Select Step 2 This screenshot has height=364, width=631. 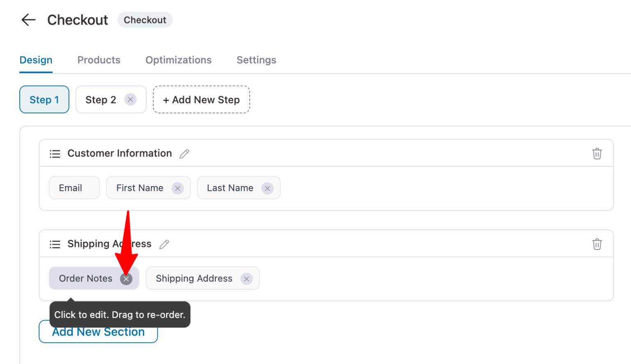101,99
